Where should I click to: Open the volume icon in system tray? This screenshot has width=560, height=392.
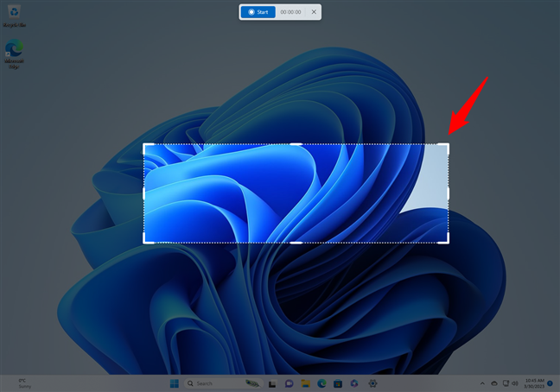[x=515, y=383]
